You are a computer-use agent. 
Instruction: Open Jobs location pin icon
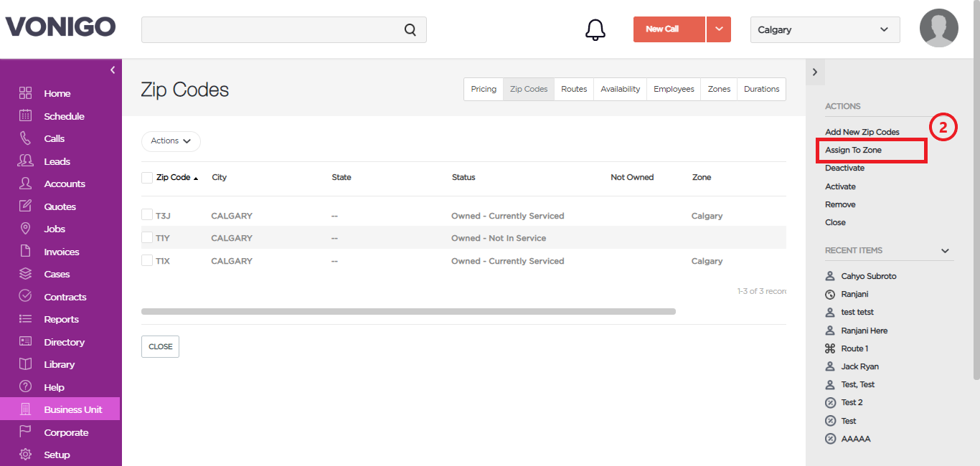(25, 229)
